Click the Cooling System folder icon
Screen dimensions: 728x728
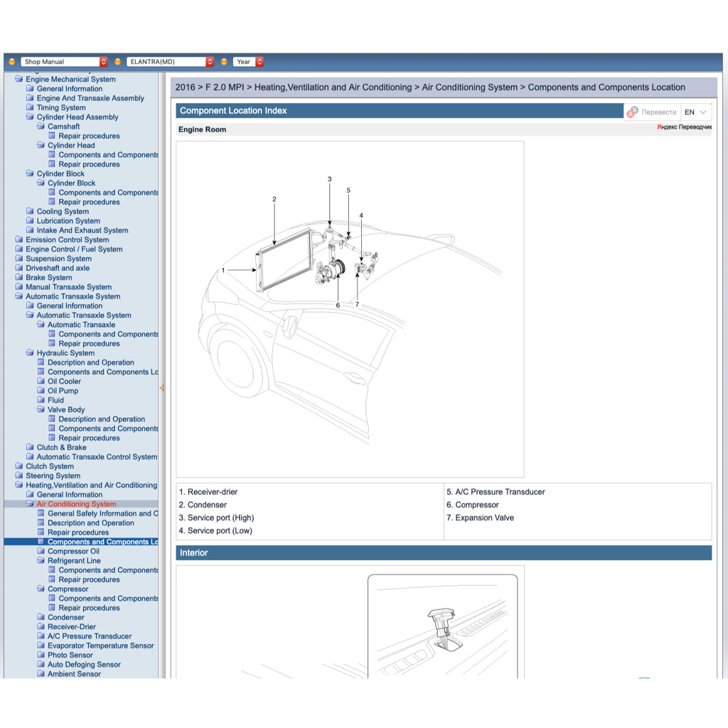pyautogui.click(x=30, y=211)
